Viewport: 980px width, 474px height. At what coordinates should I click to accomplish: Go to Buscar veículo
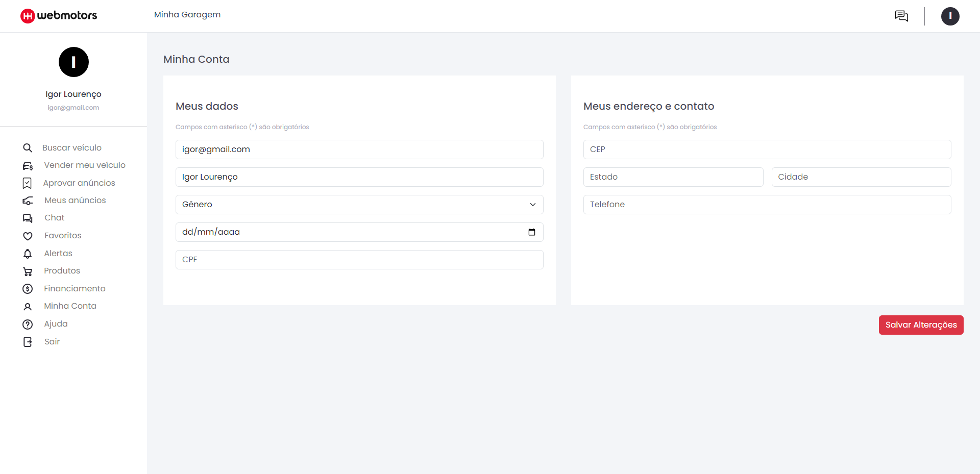[72, 148]
